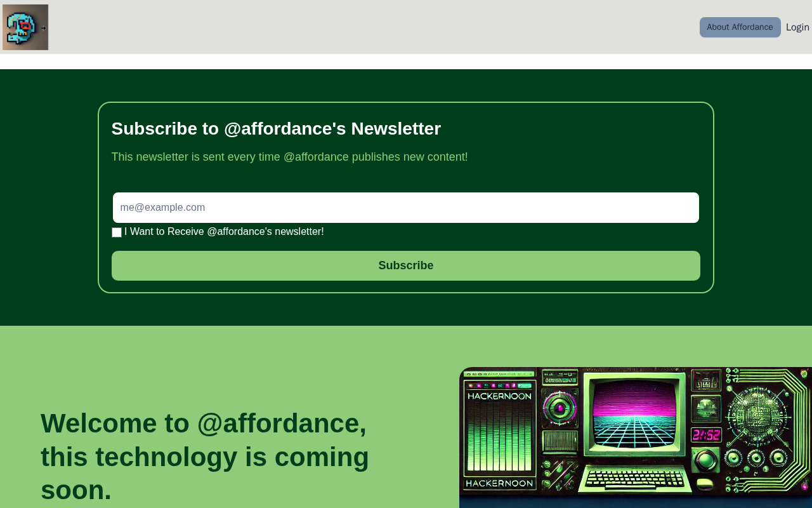Open the HackerNoon retro computer image
This screenshot has height=508, width=812.
636,438
